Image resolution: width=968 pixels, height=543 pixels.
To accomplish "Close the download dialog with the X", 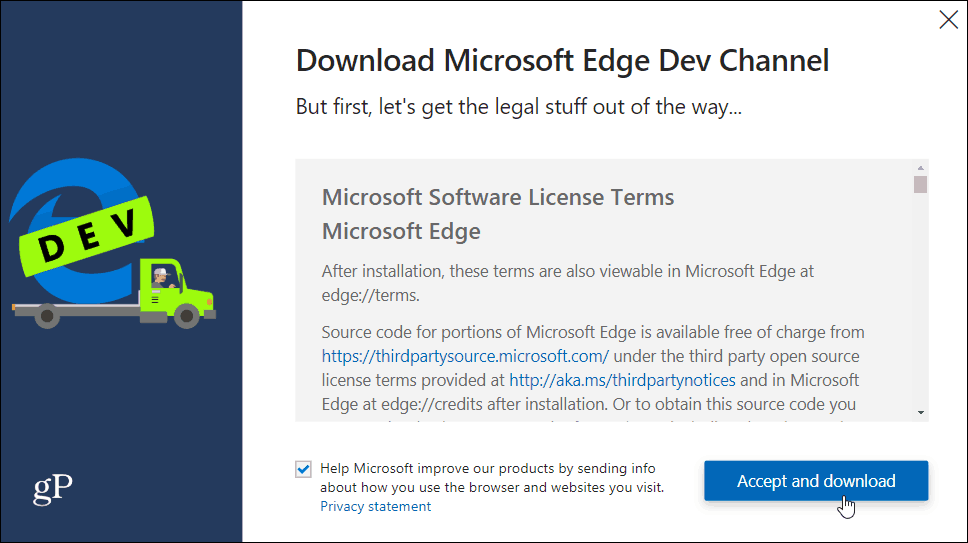I will (948, 20).
